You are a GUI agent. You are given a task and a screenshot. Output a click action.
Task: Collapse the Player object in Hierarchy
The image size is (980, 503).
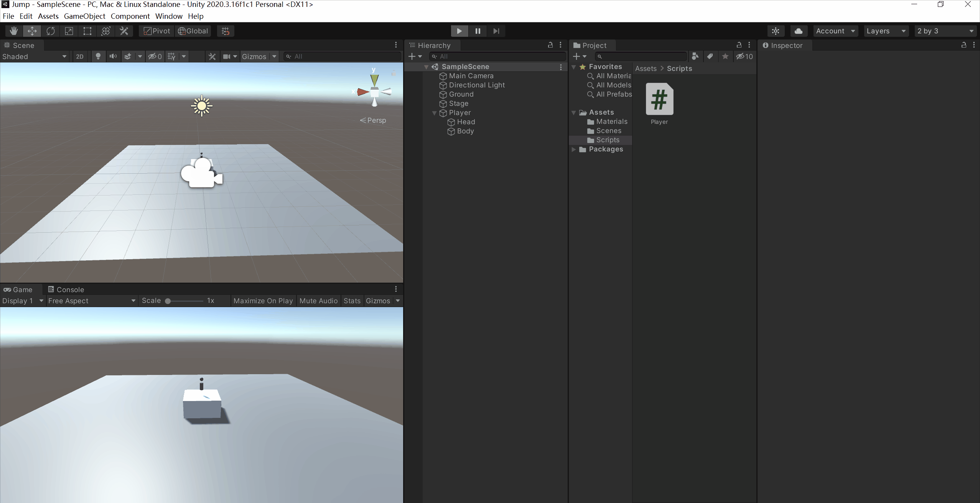pos(434,113)
